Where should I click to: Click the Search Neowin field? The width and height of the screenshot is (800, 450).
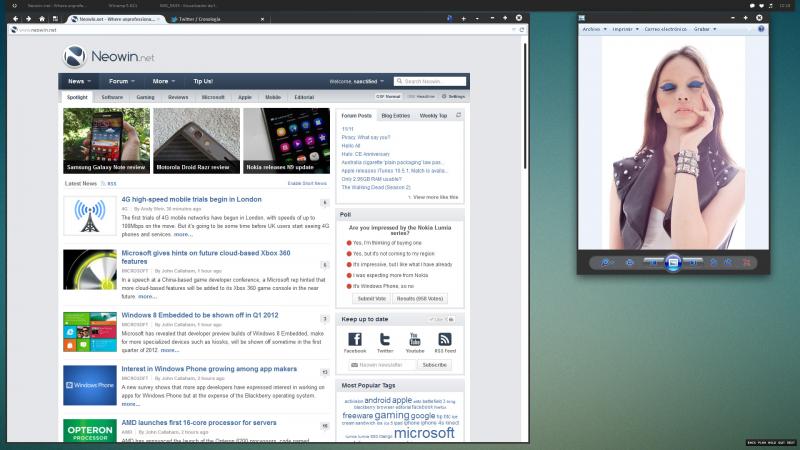coord(430,81)
